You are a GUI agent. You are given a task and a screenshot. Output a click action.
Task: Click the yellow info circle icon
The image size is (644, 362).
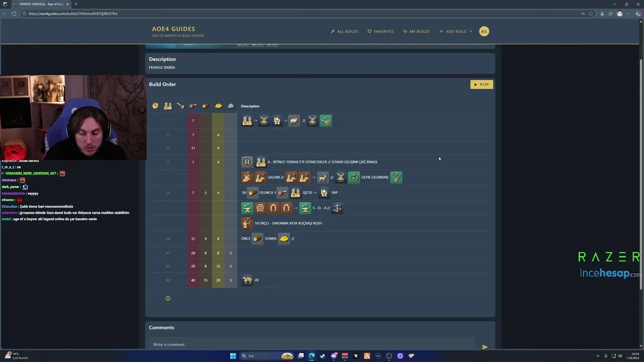tap(168, 299)
